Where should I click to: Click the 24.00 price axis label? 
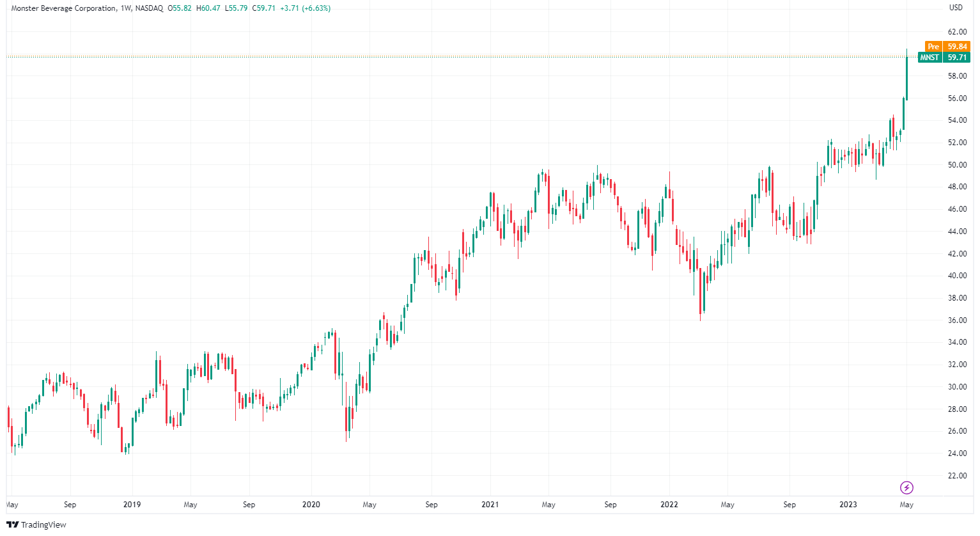point(957,453)
